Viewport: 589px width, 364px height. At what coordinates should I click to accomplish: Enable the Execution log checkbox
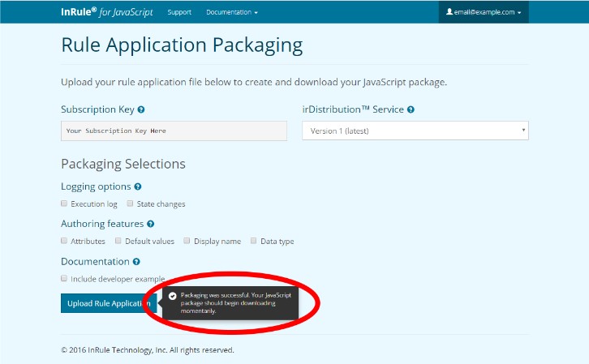pos(64,204)
